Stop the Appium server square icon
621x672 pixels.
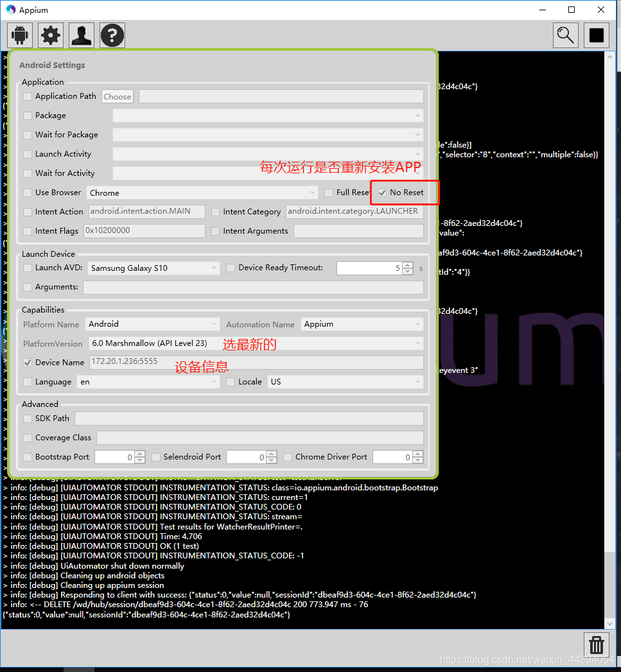(597, 35)
